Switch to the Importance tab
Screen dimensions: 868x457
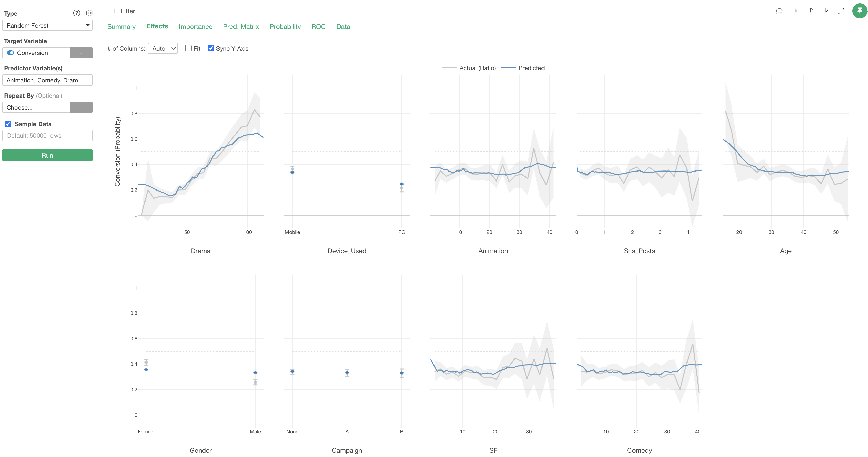coord(195,27)
